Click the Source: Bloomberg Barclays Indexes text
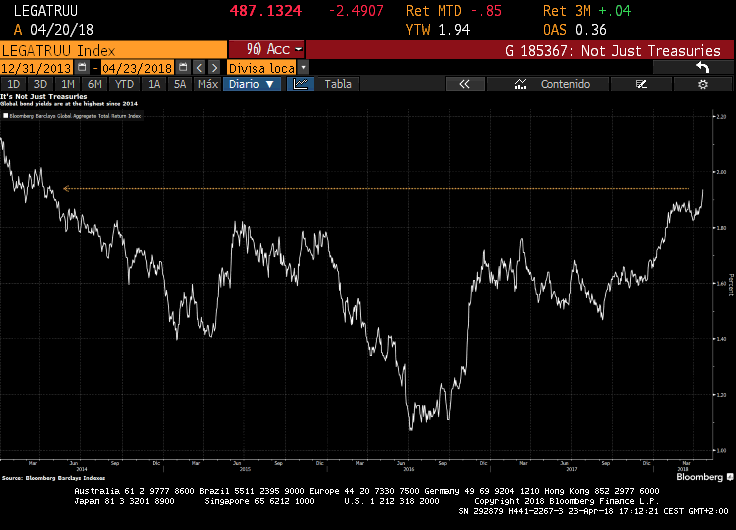The height and width of the screenshot is (530, 736). click(x=54, y=478)
